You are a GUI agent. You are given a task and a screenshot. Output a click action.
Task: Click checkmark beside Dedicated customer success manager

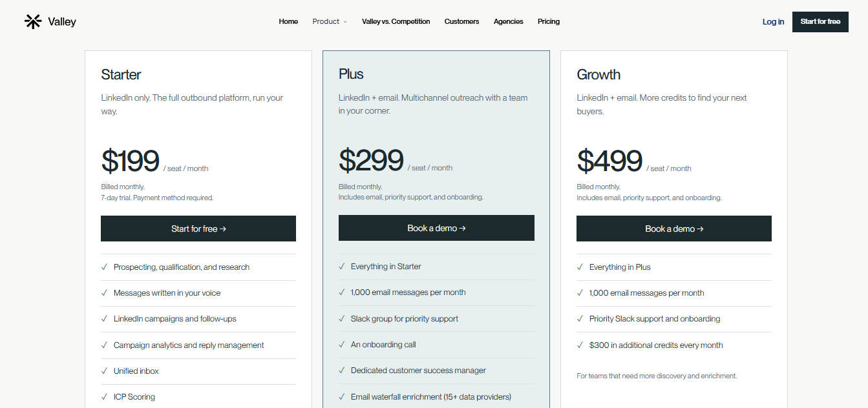click(342, 370)
